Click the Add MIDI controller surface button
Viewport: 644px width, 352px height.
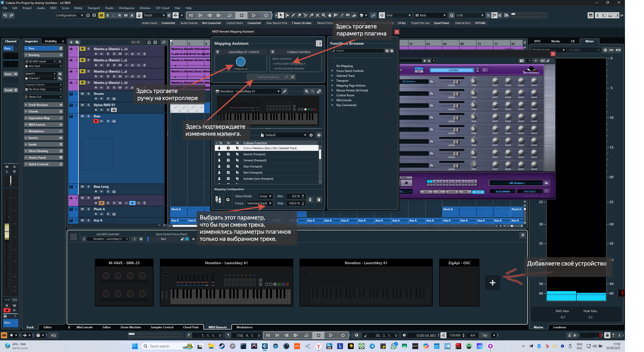point(492,283)
